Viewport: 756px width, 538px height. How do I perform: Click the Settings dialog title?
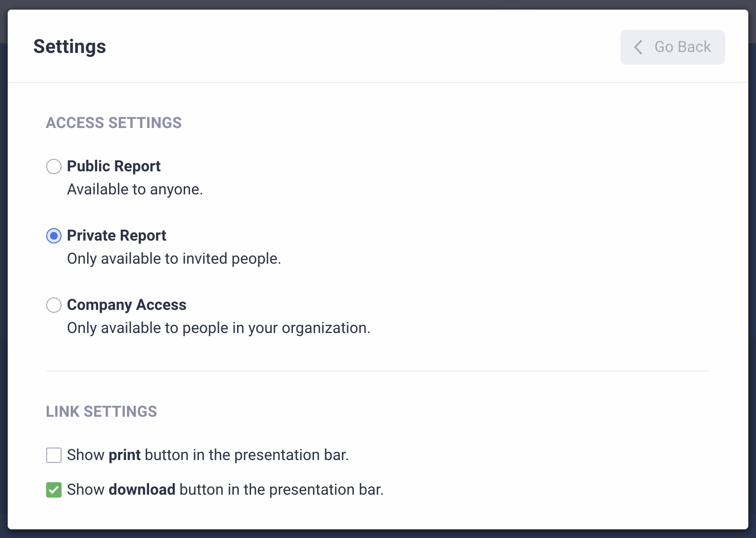pos(70,47)
